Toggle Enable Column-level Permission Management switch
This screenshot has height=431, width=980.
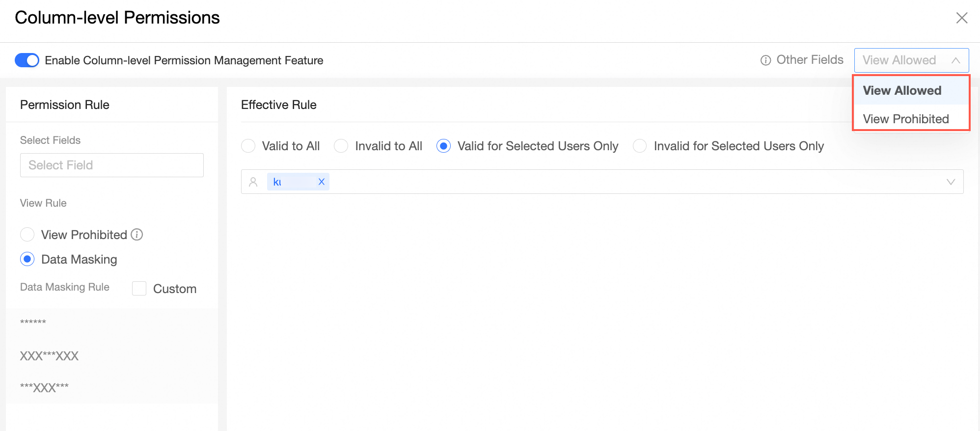pyautogui.click(x=27, y=60)
